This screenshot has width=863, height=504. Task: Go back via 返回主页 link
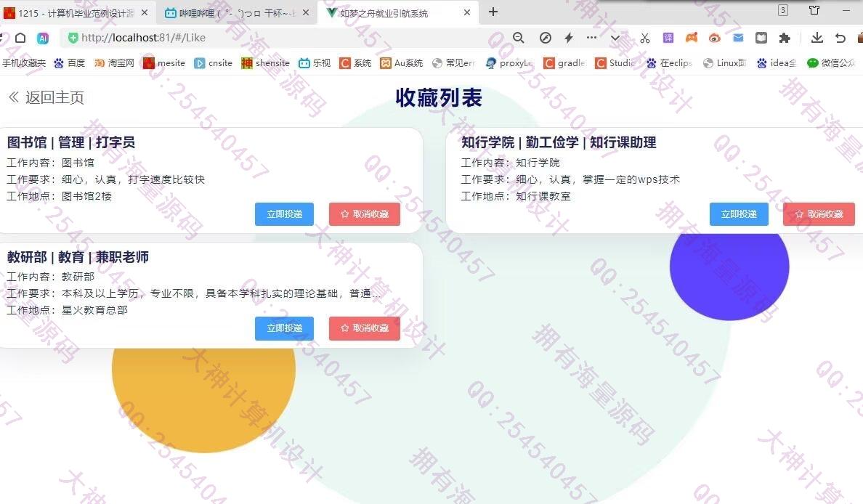(46, 97)
